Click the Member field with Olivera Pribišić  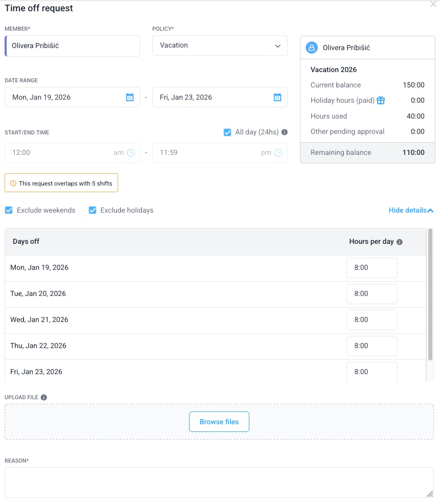[x=72, y=45]
